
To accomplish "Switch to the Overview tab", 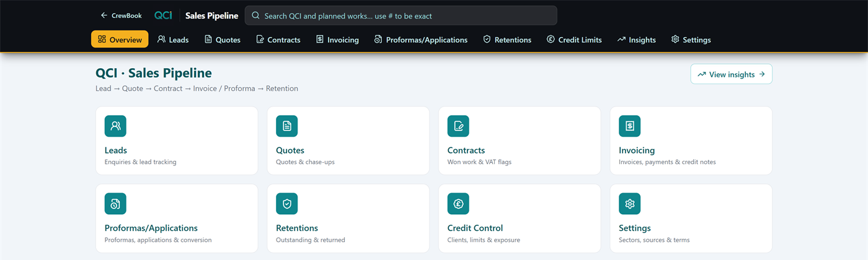I will (x=120, y=39).
